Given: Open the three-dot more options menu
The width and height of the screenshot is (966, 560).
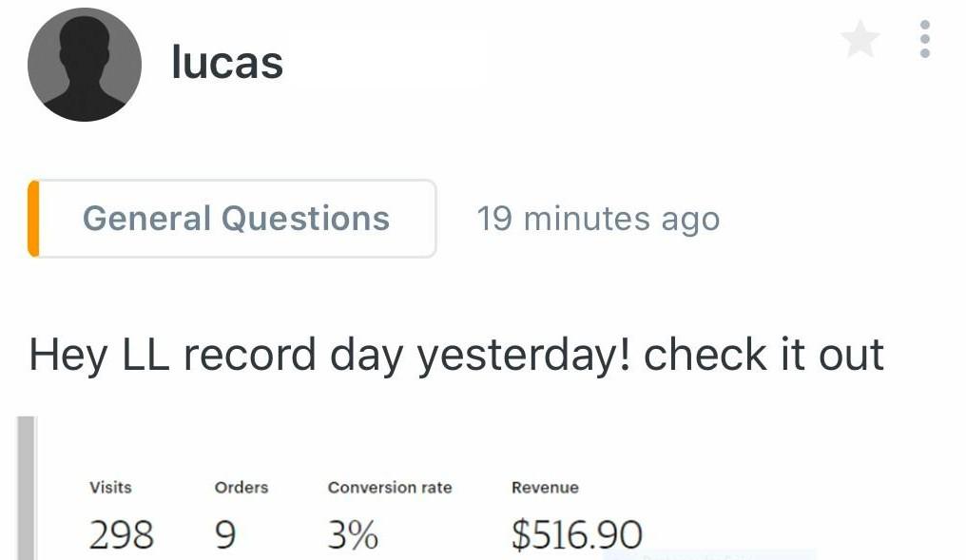Looking at the screenshot, I should point(924,40).
